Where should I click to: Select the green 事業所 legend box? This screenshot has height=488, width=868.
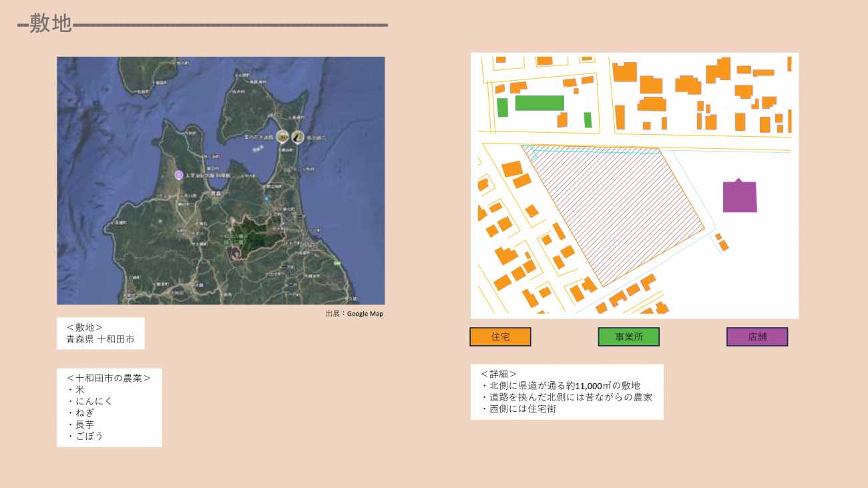click(x=628, y=337)
